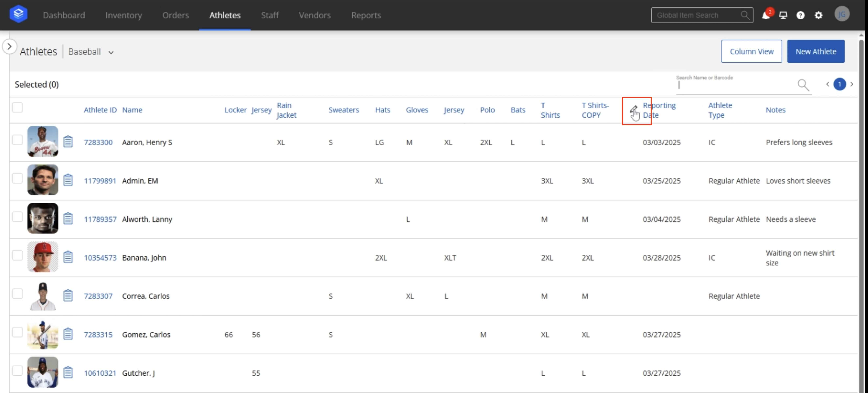Image resolution: width=868 pixels, height=393 pixels.
Task: Click Alworth, Lanny's photo thumbnail
Action: (43, 218)
